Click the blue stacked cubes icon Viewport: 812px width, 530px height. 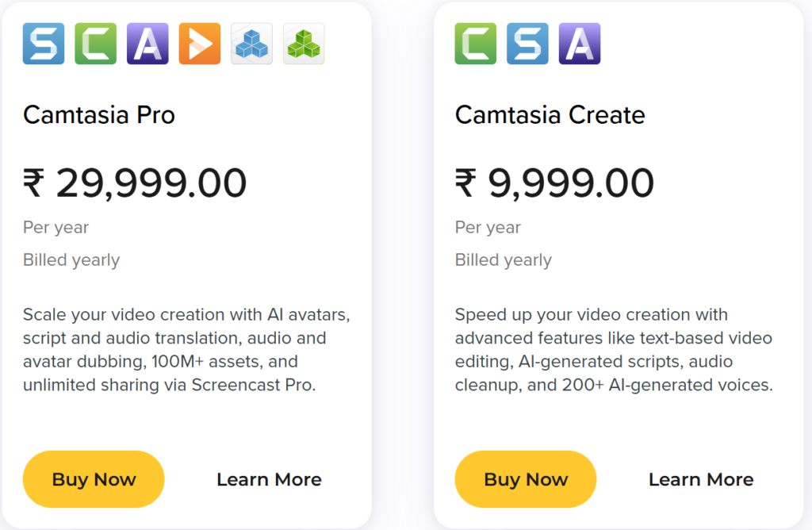coord(252,44)
